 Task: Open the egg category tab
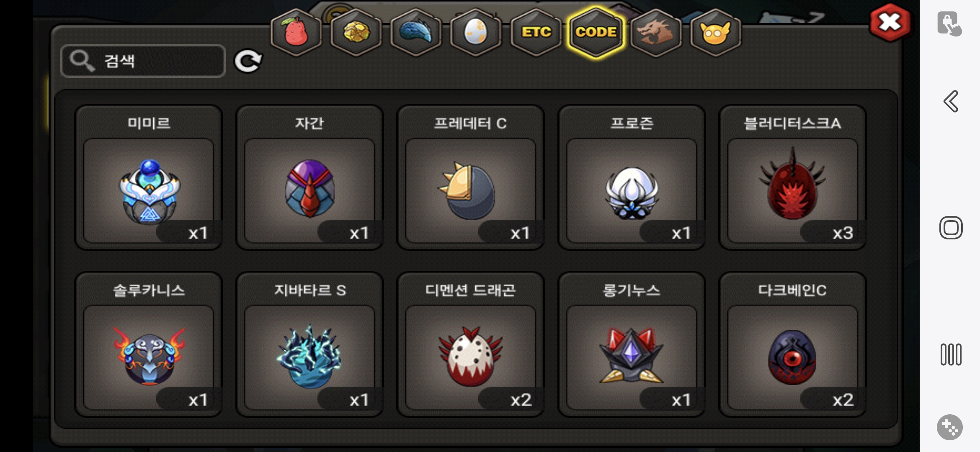476,32
